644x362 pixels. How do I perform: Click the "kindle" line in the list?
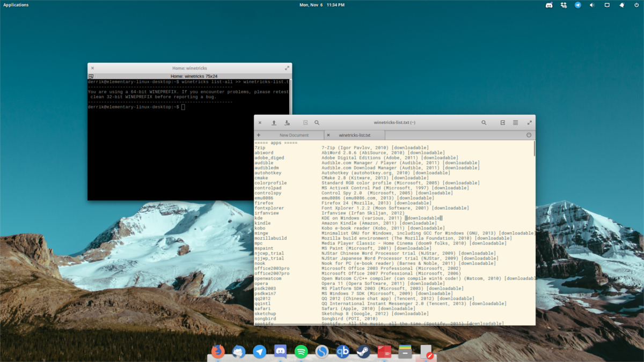(x=262, y=223)
